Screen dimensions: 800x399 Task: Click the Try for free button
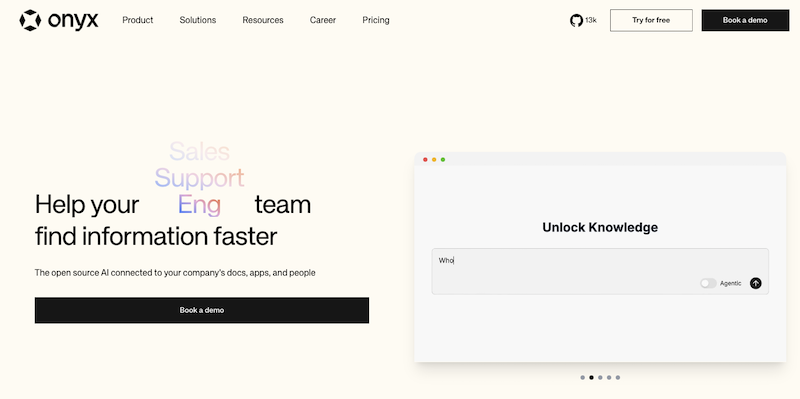pyautogui.click(x=651, y=20)
